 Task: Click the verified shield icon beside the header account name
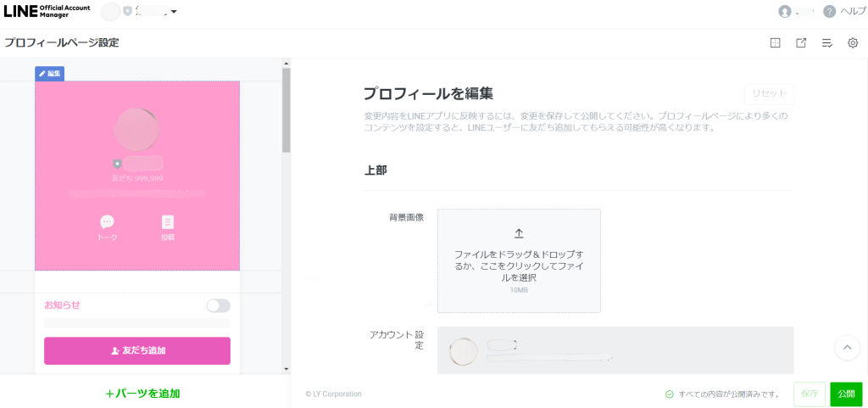[x=127, y=12]
